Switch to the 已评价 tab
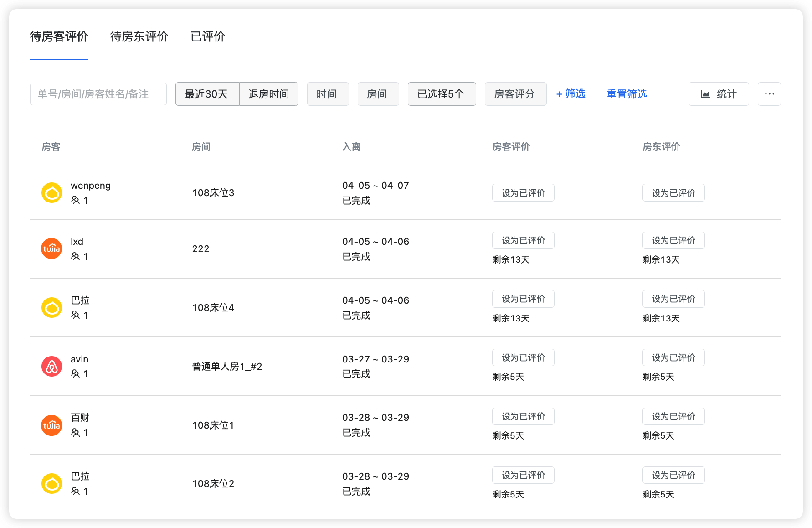Image resolution: width=812 pixels, height=528 pixels. click(208, 36)
